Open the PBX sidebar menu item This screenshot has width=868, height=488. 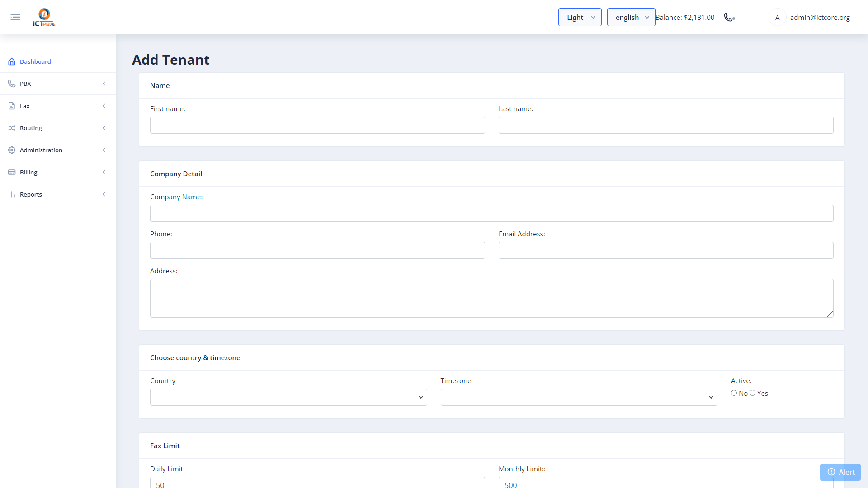click(x=58, y=84)
